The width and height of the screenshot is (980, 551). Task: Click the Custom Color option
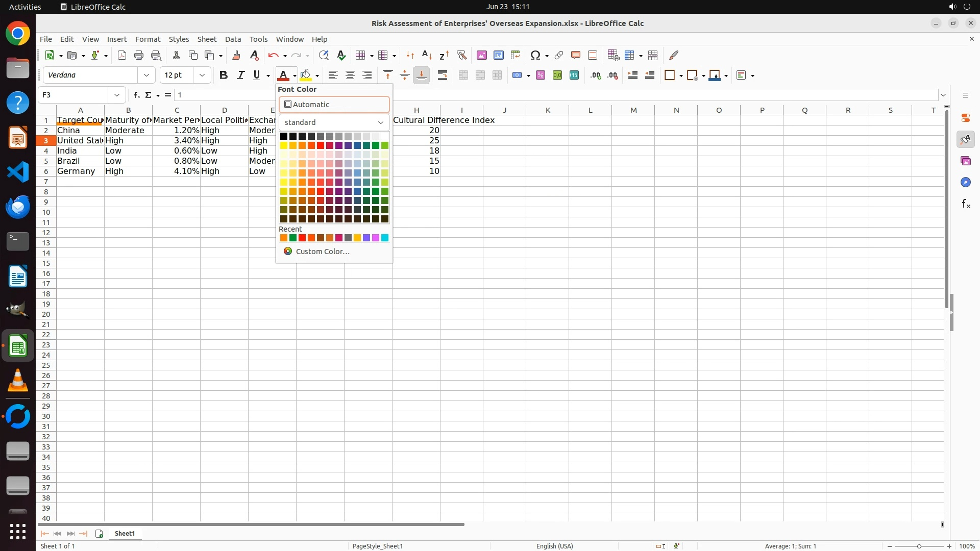tap(322, 252)
